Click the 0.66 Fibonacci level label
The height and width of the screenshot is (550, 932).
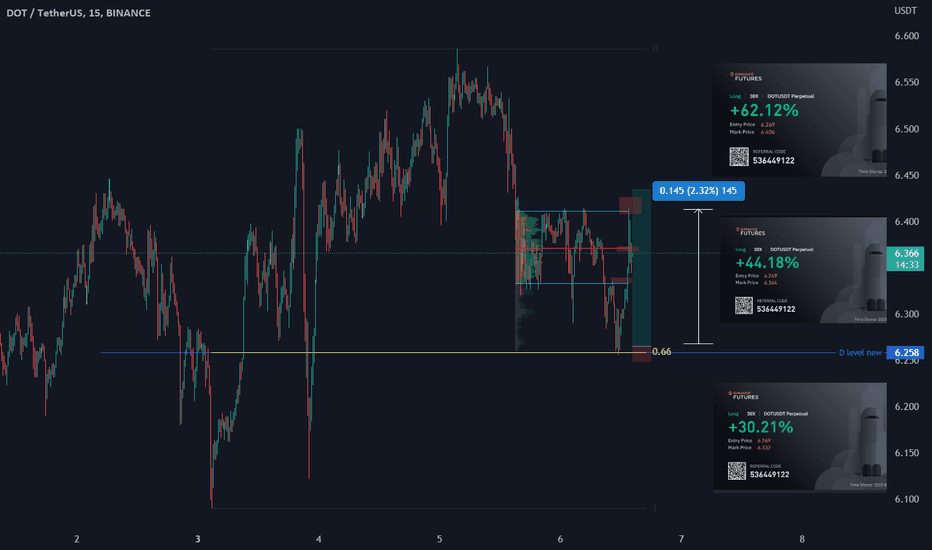coord(662,351)
